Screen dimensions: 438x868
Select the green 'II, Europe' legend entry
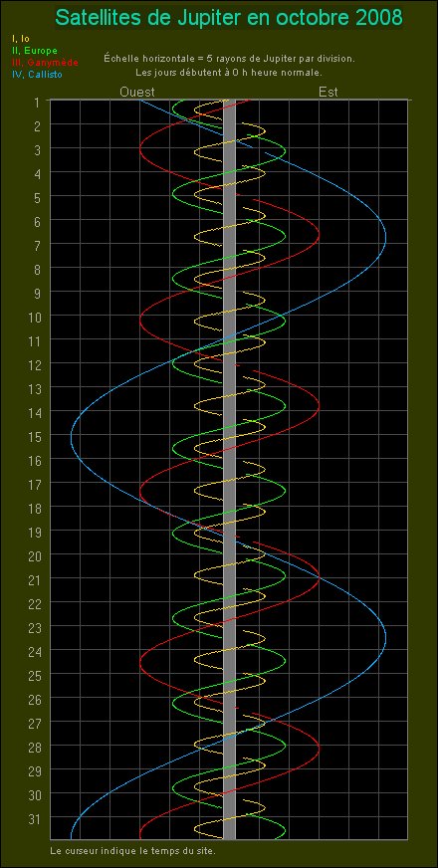point(34,51)
